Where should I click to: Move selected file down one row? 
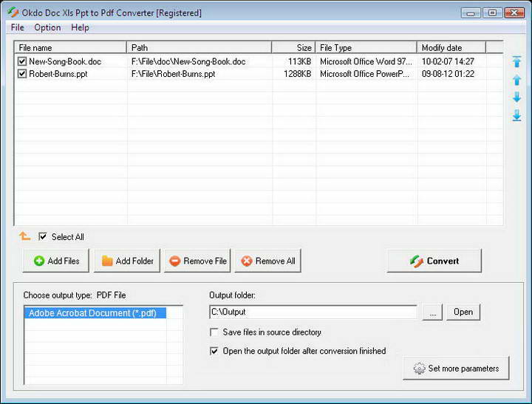point(516,97)
